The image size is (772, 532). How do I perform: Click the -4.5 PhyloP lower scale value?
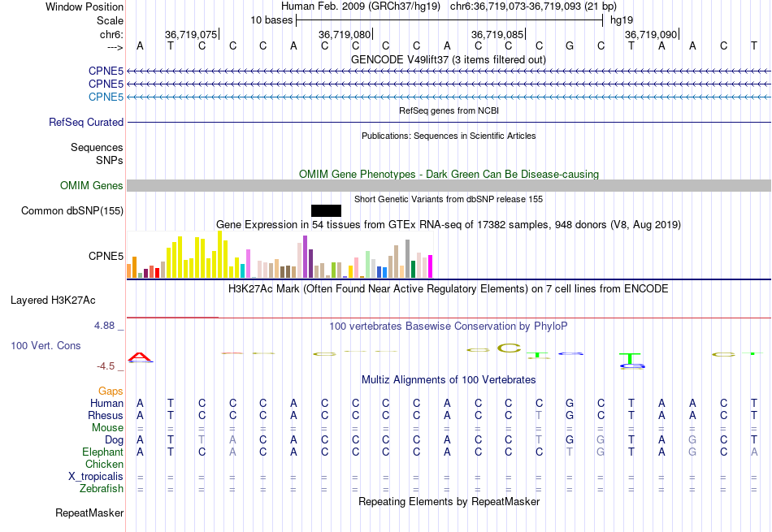click(x=106, y=366)
